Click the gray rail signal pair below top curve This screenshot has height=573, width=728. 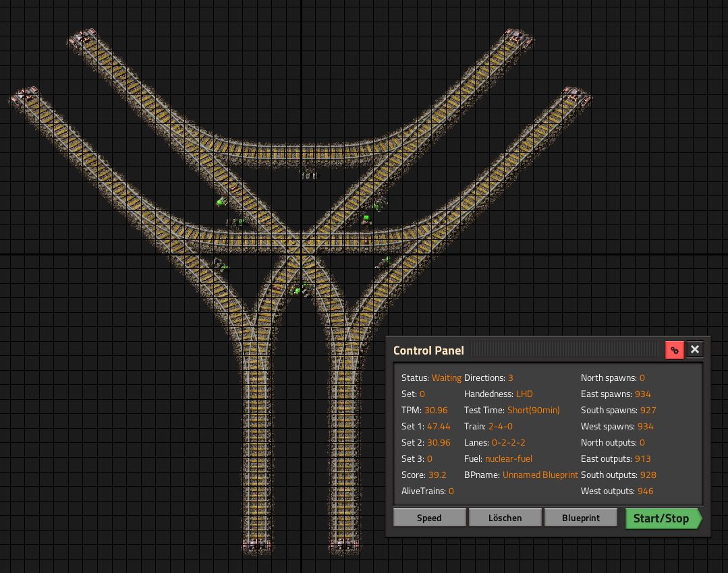309,175
